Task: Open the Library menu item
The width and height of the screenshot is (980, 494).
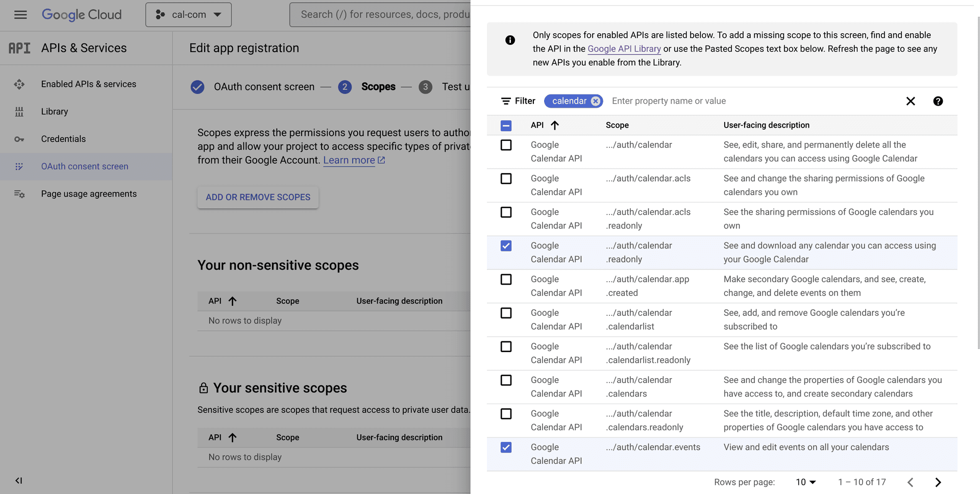Action: tap(55, 112)
